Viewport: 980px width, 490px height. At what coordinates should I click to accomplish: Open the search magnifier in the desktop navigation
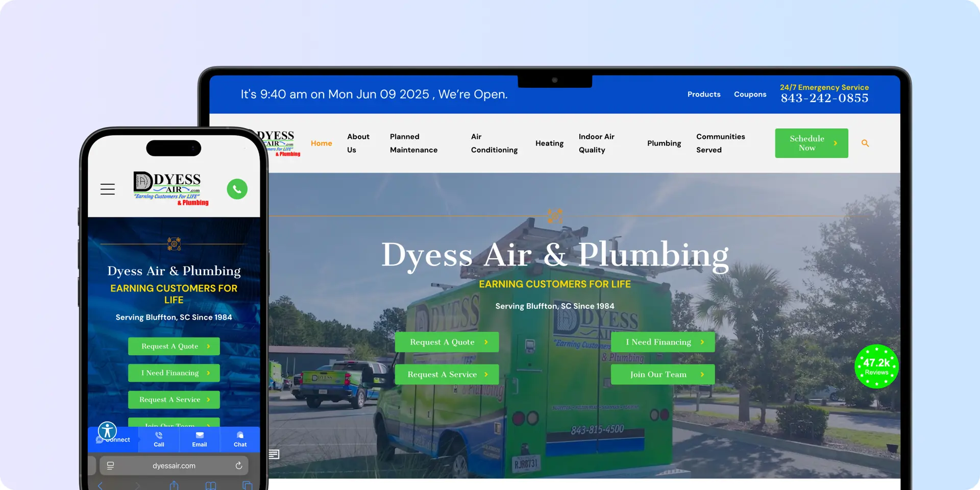coord(865,143)
